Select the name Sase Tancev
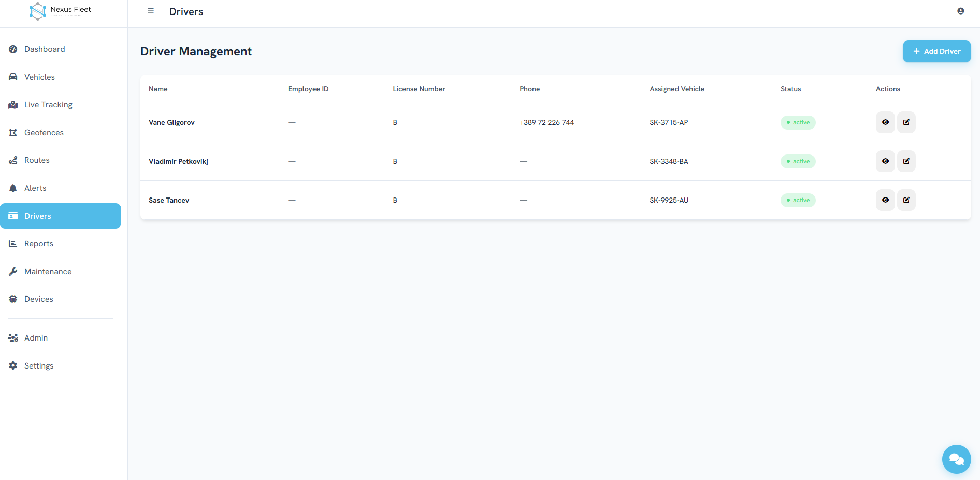980x480 pixels. tap(169, 201)
